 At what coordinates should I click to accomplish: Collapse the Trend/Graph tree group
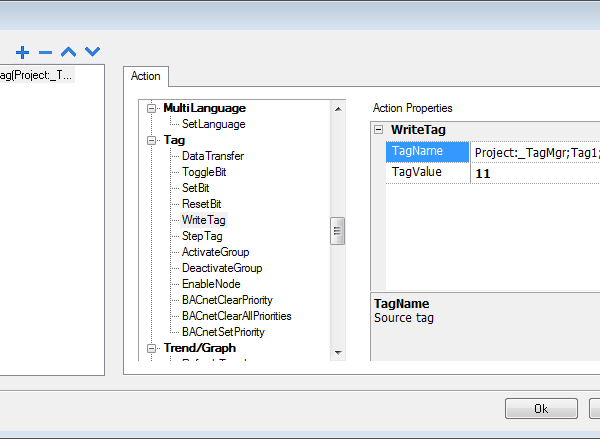click(152, 348)
